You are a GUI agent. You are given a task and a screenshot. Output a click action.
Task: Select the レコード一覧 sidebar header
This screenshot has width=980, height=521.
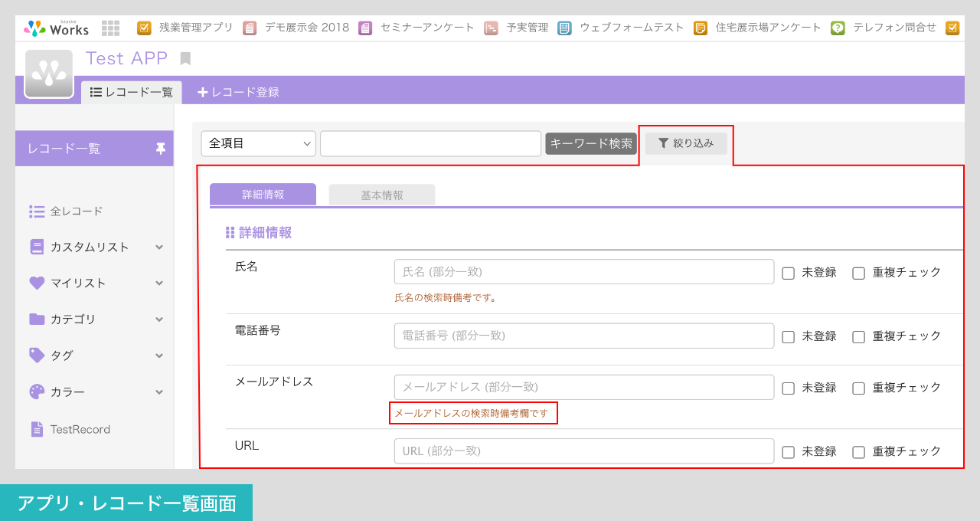94,149
